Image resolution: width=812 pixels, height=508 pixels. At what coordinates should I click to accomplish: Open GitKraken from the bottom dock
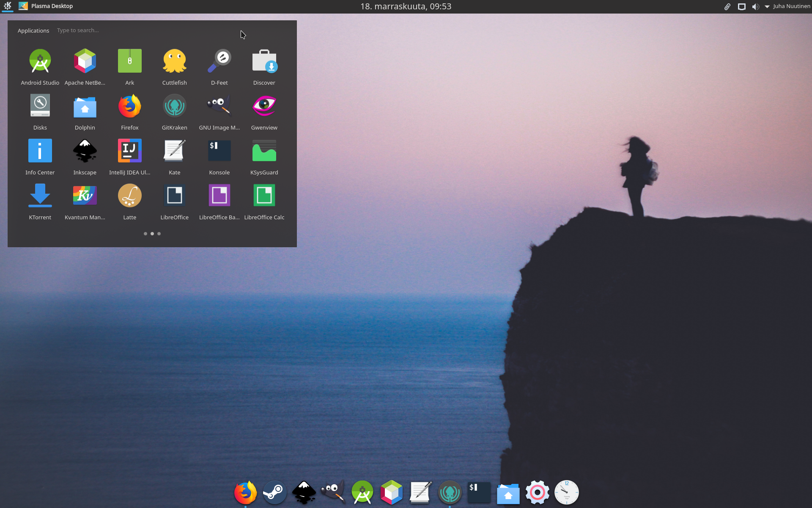point(450,492)
